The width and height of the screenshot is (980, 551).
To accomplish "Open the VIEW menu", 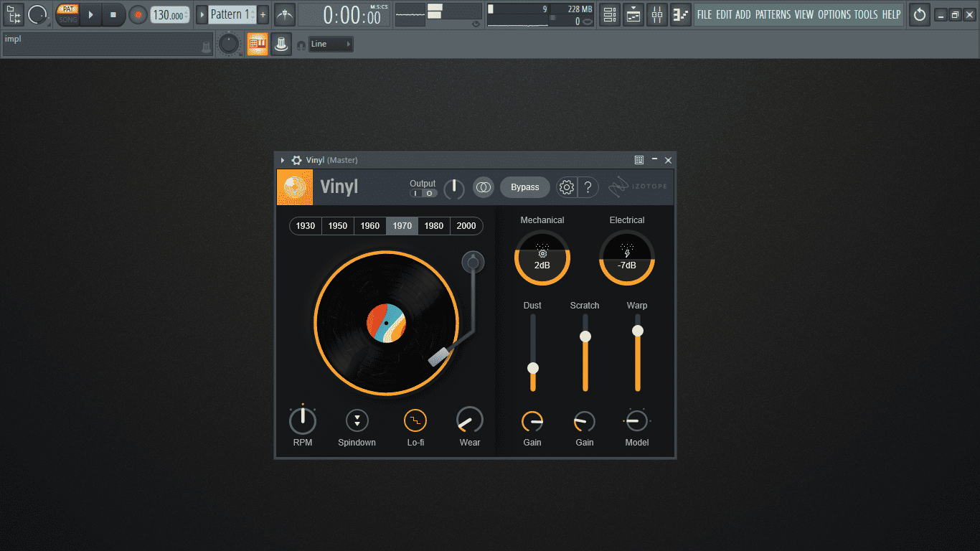I will coord(804,14).
